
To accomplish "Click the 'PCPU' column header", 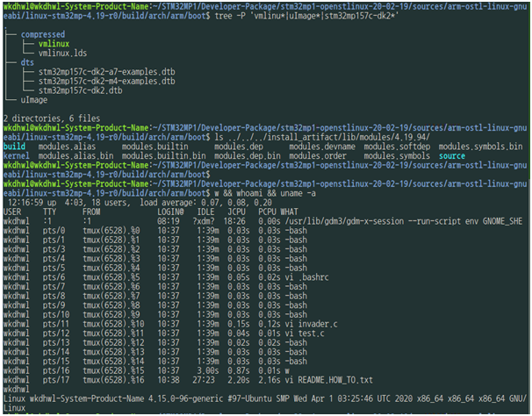I will 268,212.
